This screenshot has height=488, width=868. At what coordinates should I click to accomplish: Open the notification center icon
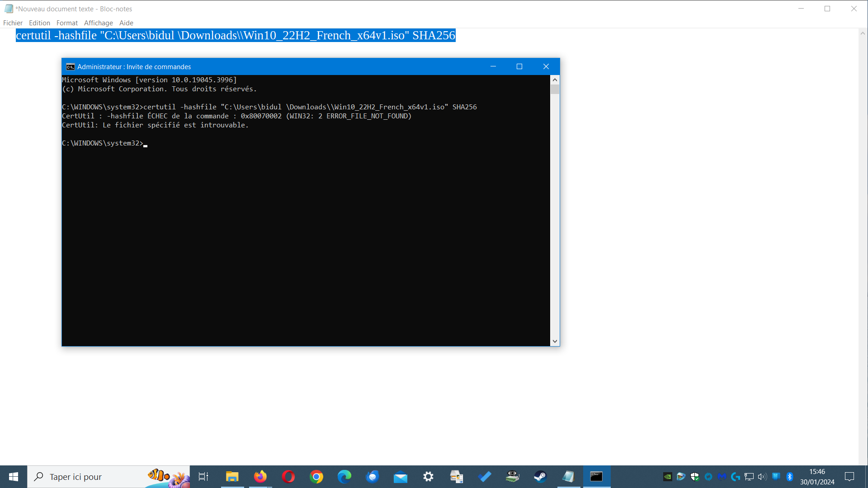(849, 477)
